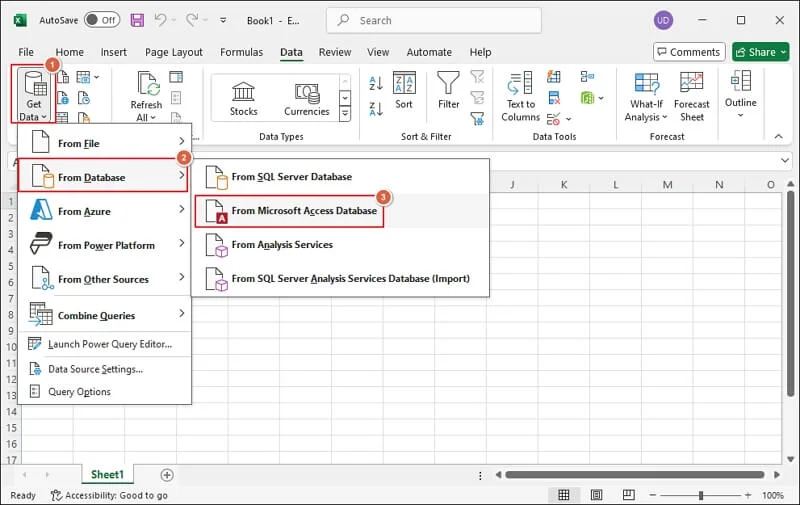Launch Power Query Editor
Screen dimensions: 800x505
click(x=105, y=344)
